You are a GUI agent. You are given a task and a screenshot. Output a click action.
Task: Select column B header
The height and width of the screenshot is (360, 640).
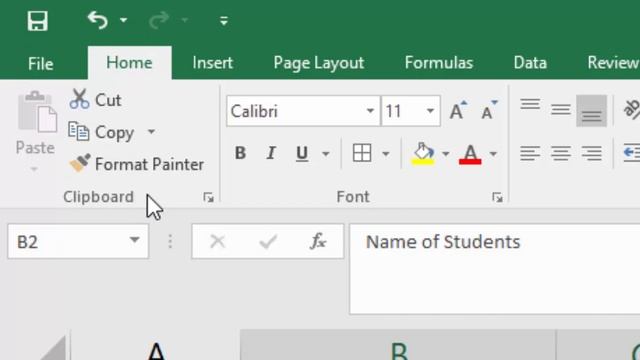398,346
